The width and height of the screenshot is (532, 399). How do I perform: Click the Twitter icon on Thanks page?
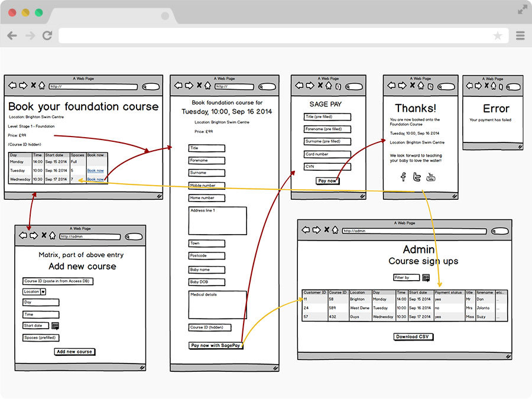tap(417, 177)
